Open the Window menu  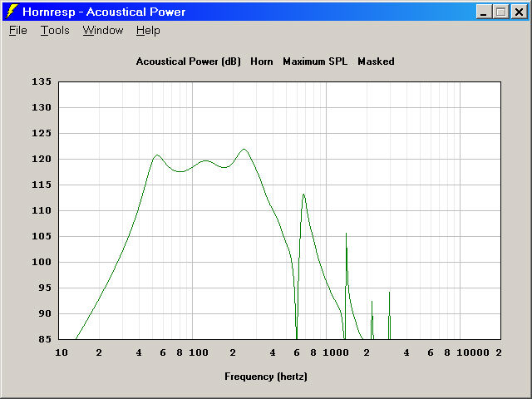103,31
